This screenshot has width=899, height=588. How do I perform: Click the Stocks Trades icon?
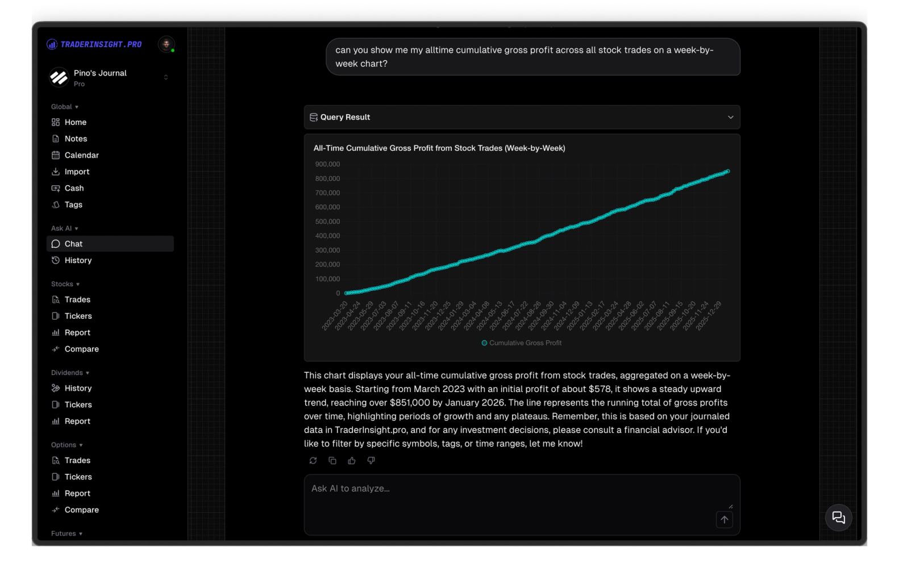click(x=56, y=299)
